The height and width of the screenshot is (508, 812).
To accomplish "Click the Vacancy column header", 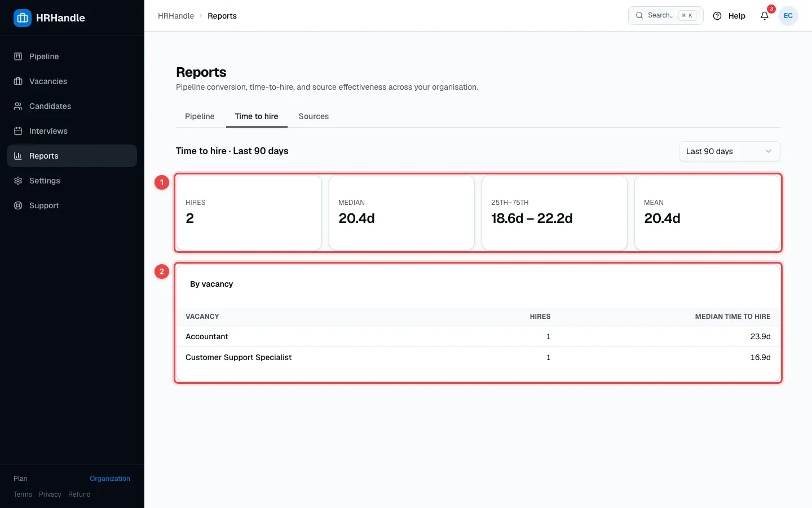I will click(202, 317).
